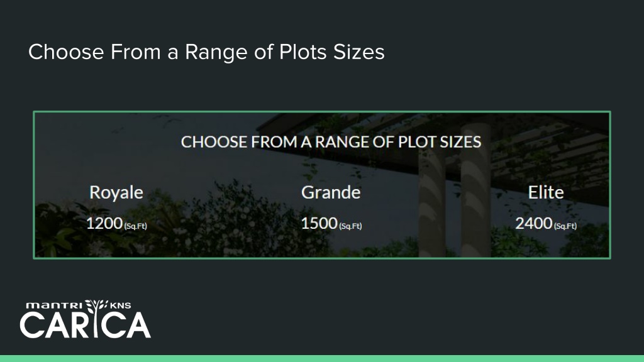The width and height of the screenshot is (644, 362).
Task: Click the green bar along the slide bottom
Action: tap(322, 359)
